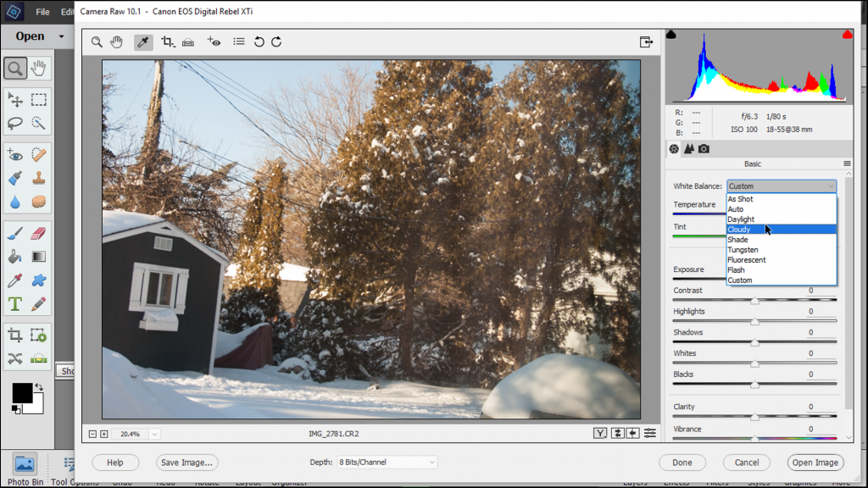Select Hand tool in Elements toolbox
This screenshot has height=488, width=868.
38,69
